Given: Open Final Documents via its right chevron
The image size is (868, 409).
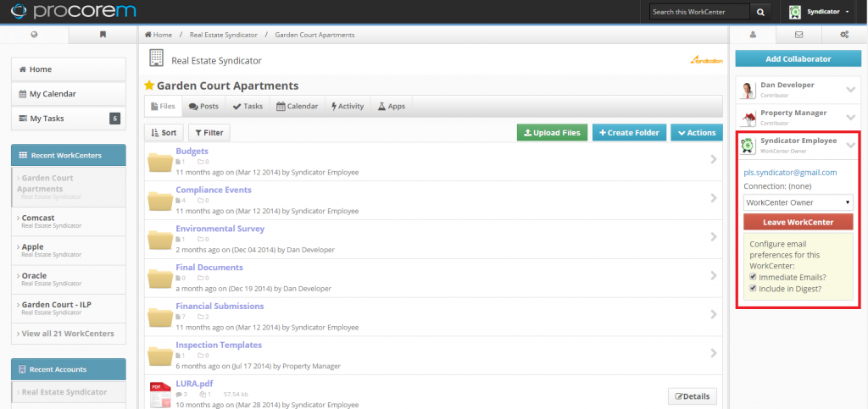Looking at the screenshot, I should [x=714, y=275].
